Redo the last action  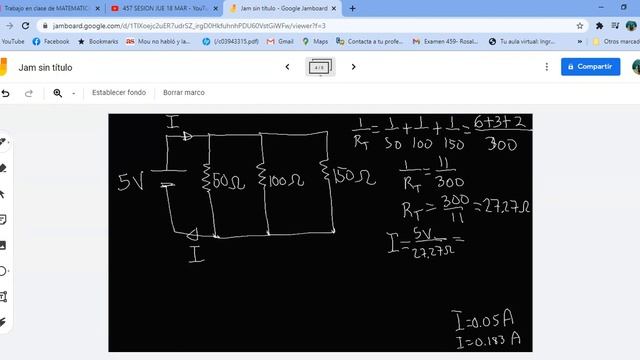(x=29, y=93)
